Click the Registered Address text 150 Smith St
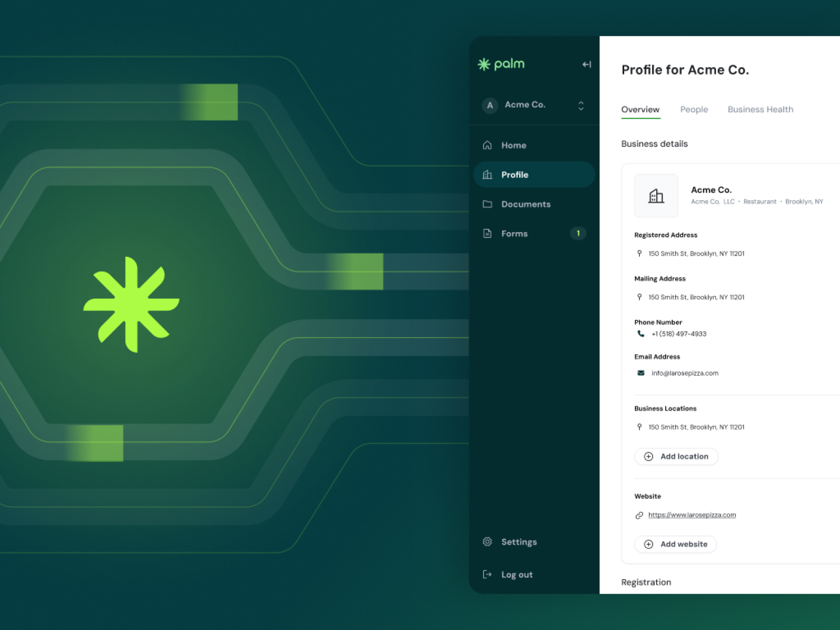The width and height of the screenshot is (840, 630). tap(696, 254)
